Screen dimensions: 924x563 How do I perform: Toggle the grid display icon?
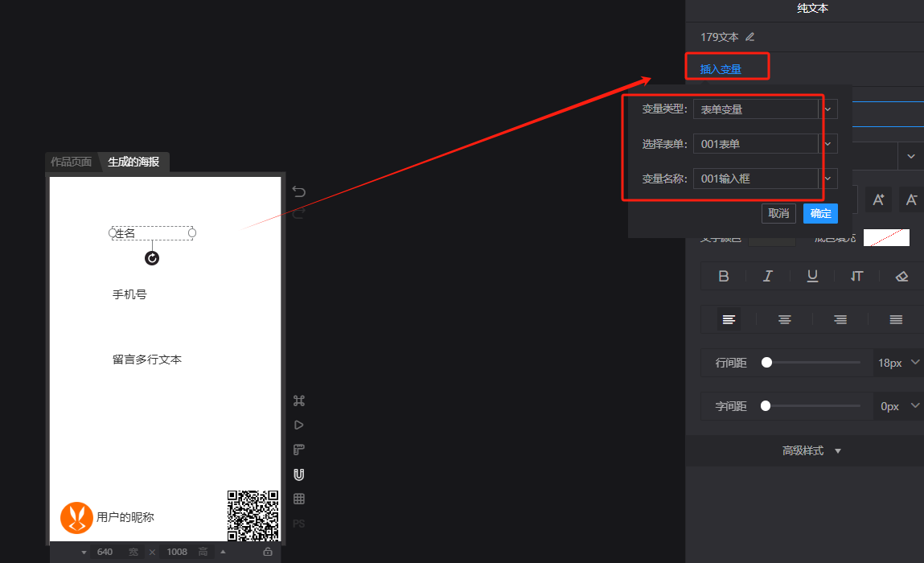click(x=299, y=499)
